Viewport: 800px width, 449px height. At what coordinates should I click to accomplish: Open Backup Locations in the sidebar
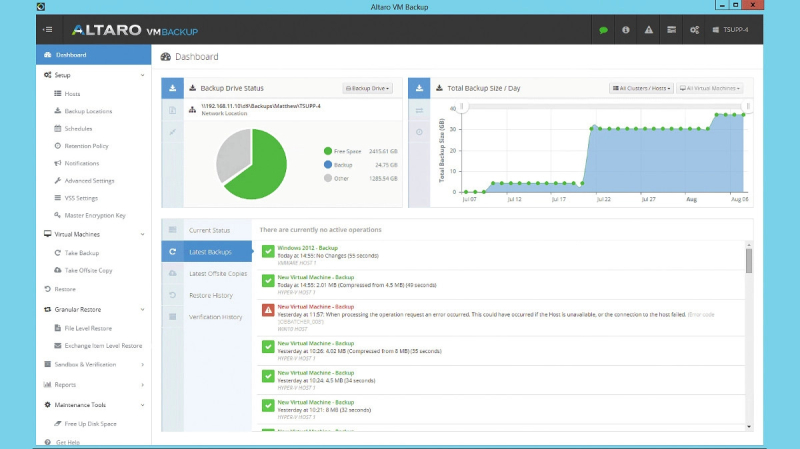[x=88, y=111]
